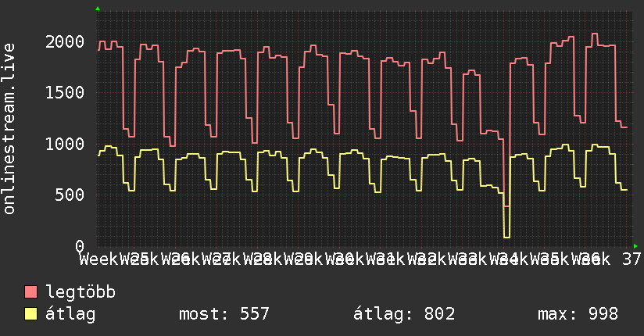
Task: Click the onlinestream.live vertical axis title
Action: pos(9,129)
